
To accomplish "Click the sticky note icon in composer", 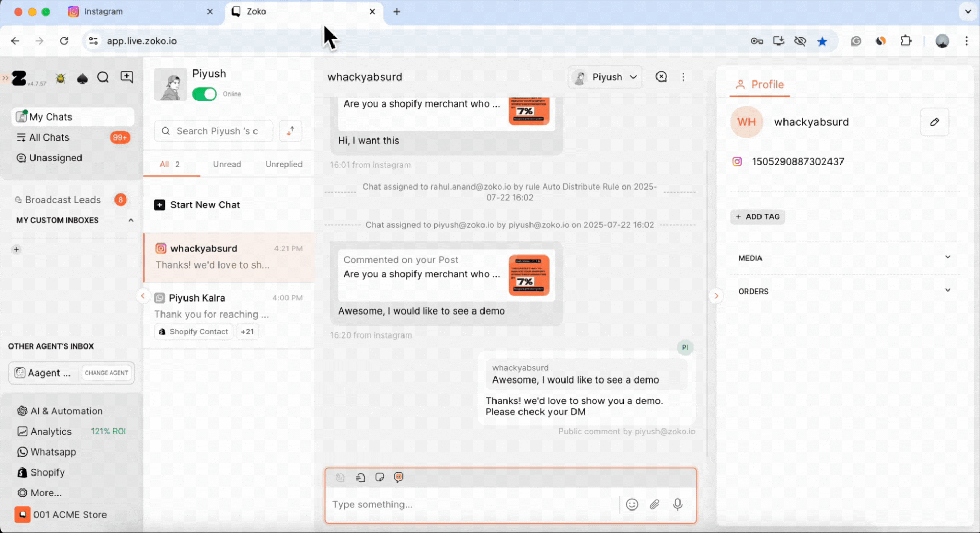I will [x=379, y=478].
